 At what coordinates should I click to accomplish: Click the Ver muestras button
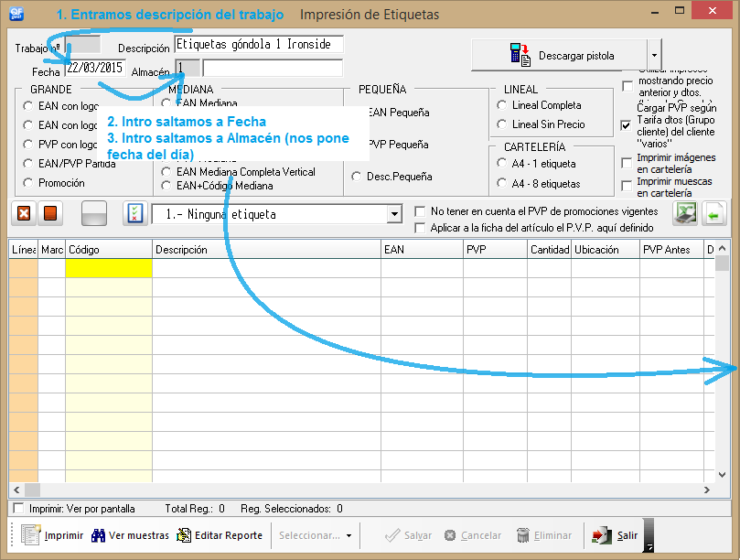[x=130, y=535]
